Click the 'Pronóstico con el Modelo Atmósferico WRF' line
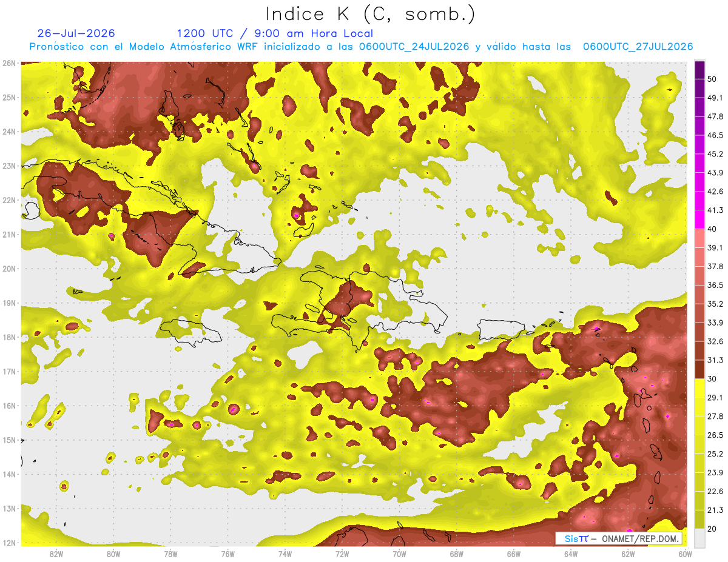The height and width of the screenshot is (562, 728). click(361, 47)
